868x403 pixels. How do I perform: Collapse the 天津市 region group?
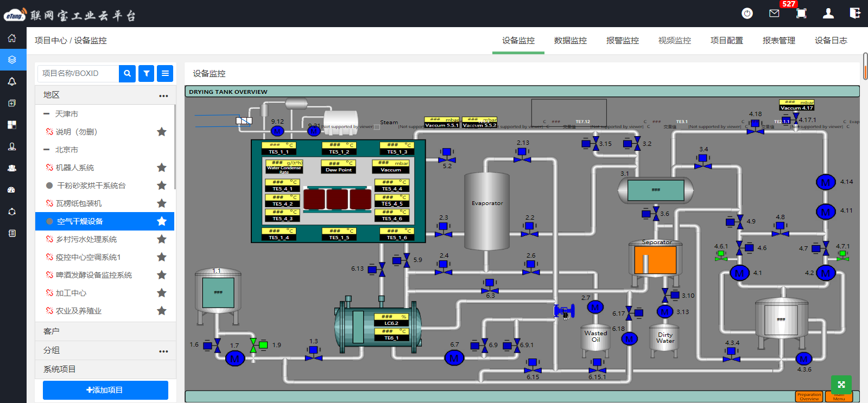tap(47, 114)
